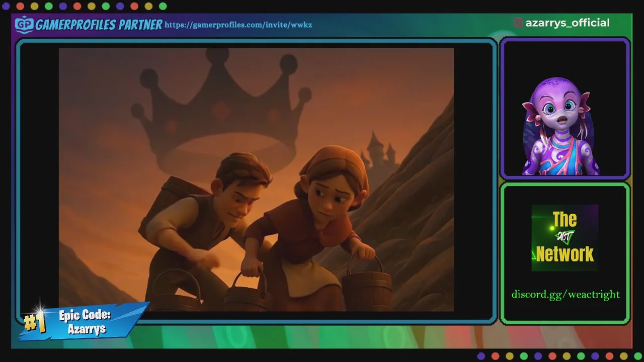
Task: Open the discord.gg/weactright link
Action: tap(566, 294)
